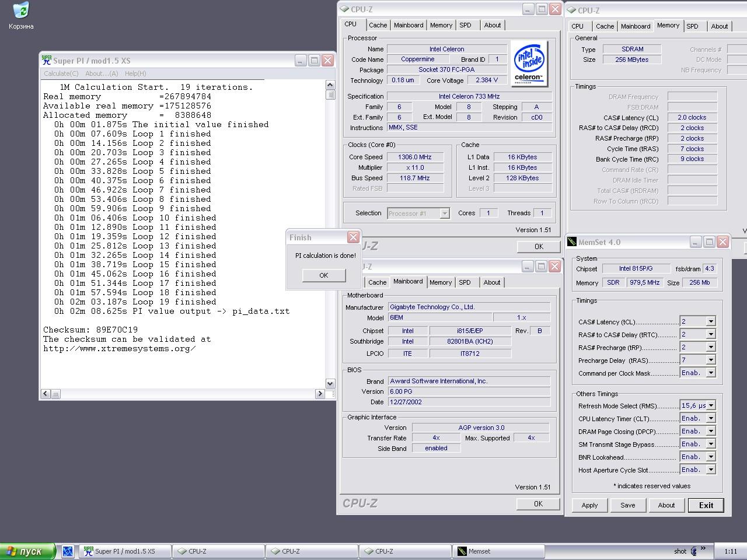The image size is (747, 560).
Task: Select About tab in lower CPU-Z window
Action: pyautogui.click(x=492, y=282)
